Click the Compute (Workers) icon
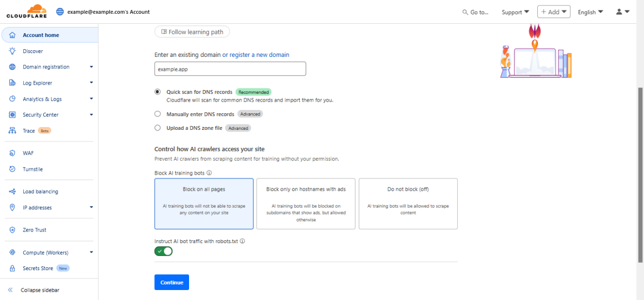This screenshot has height=300, width=644. pos(12,252)
